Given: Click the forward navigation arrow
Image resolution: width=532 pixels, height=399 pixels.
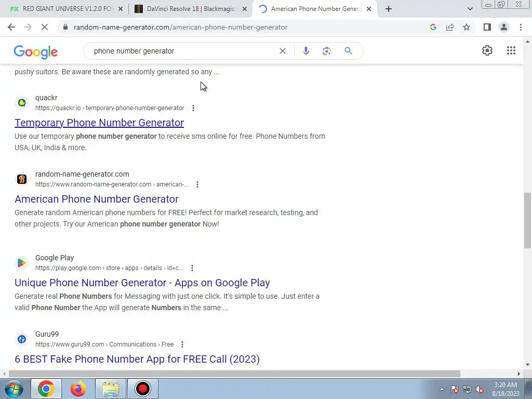Looking at the screenshot, I should (x=28, y=27).
